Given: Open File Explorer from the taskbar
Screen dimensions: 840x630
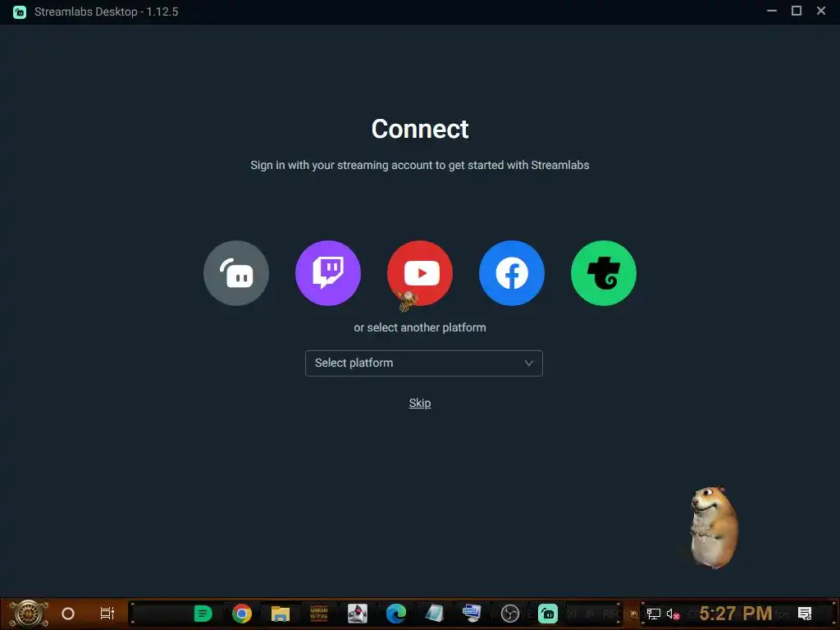Looking at the screenshot, I should click(281, 614).
